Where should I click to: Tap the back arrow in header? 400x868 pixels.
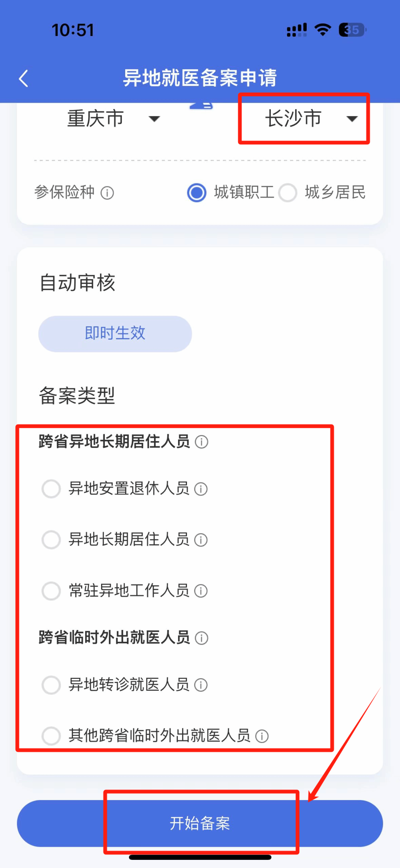click(x=24, y=79)
